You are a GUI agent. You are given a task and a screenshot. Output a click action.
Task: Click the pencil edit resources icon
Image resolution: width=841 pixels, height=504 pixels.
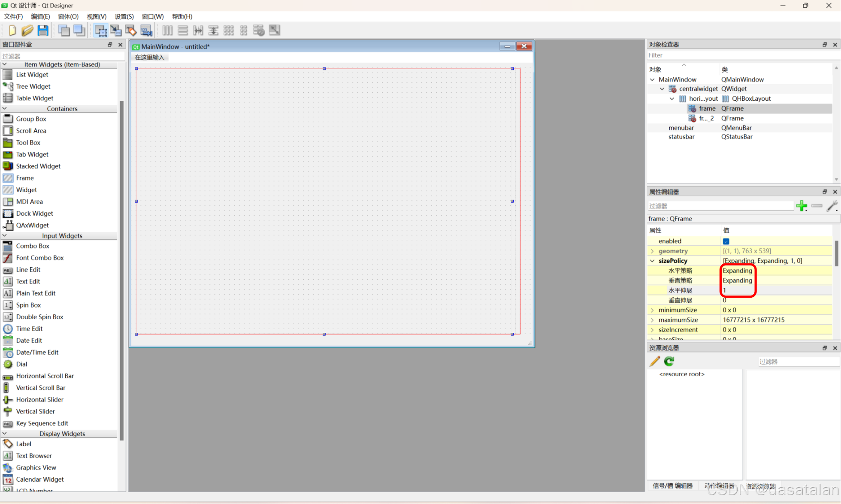pos(654,361)
